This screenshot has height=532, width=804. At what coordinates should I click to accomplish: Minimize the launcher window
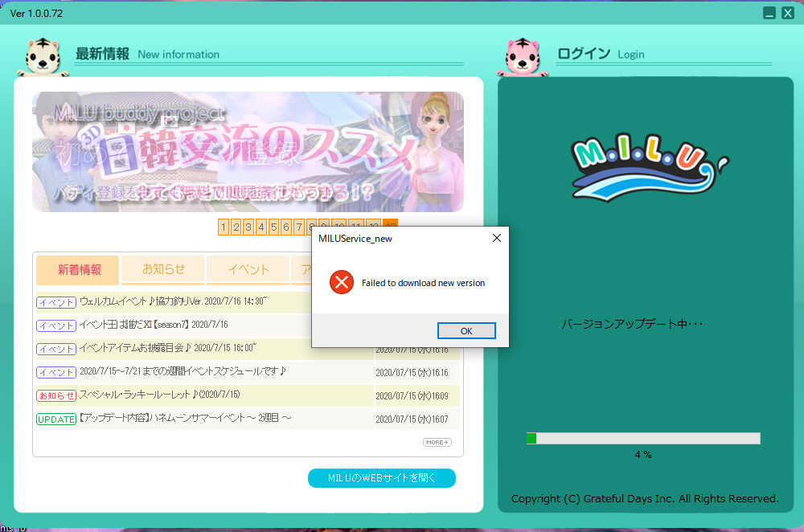pos(769,13)
